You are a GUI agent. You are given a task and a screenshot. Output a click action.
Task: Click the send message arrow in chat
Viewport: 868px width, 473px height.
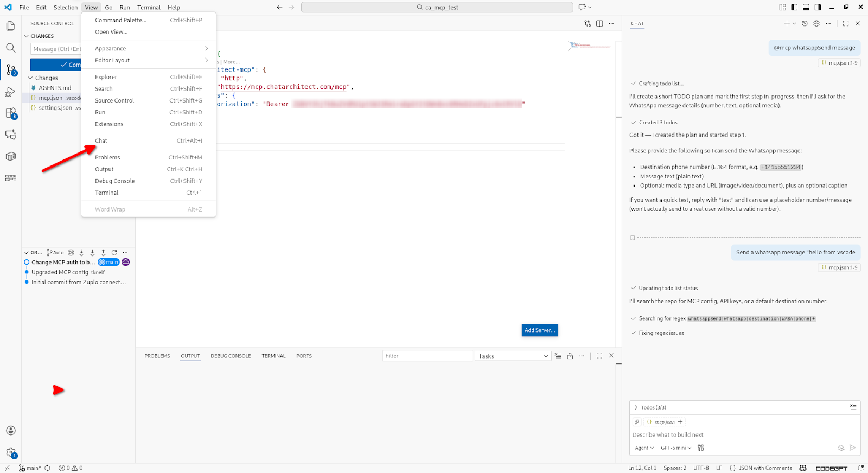tap(853, 448)
